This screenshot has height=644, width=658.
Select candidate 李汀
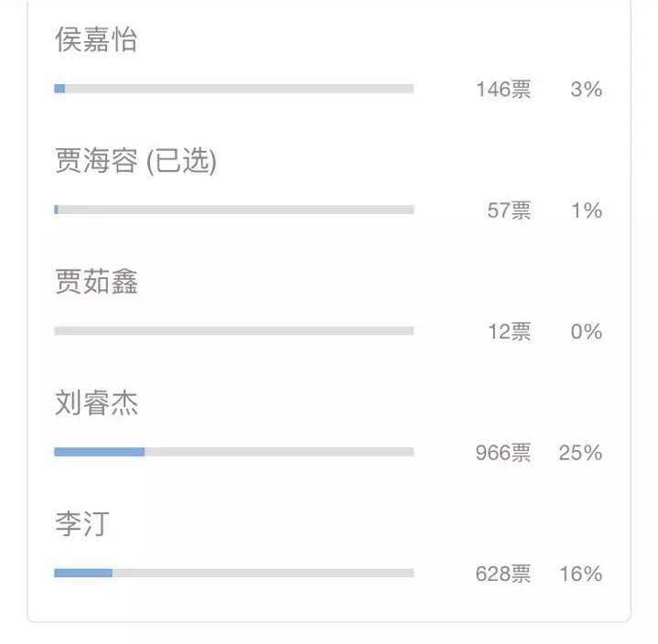[x=82, y=523]
